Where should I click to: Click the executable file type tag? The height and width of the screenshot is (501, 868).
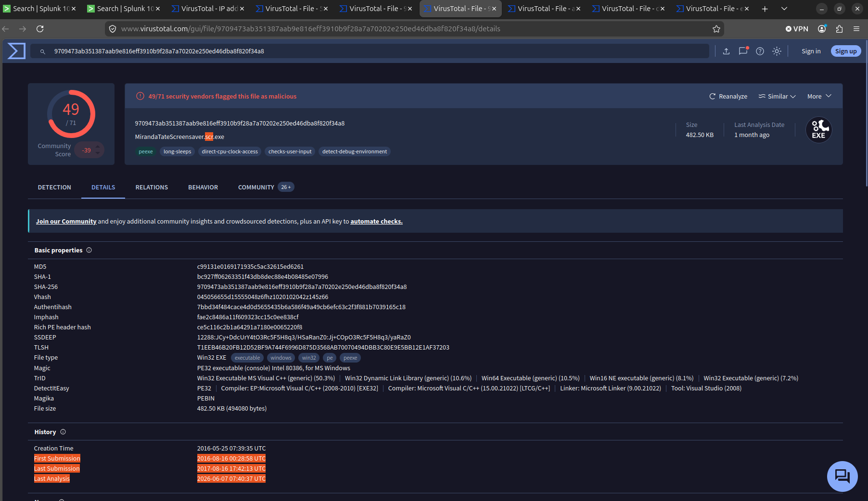[247, 358]
